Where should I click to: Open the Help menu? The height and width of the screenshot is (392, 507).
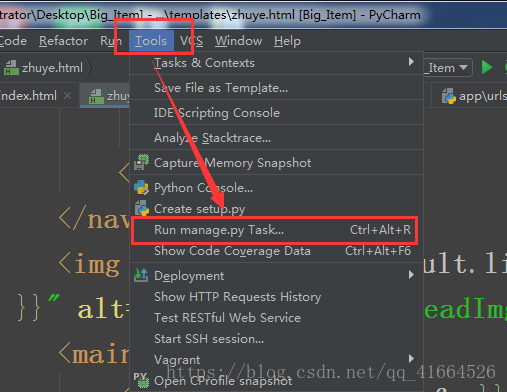click(287, 41)
